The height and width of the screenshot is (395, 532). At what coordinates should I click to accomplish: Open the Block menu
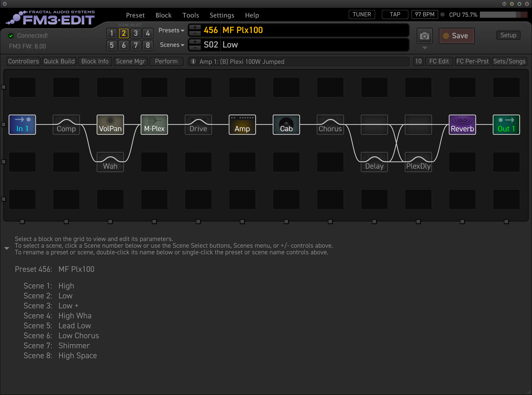coord(163,15)
